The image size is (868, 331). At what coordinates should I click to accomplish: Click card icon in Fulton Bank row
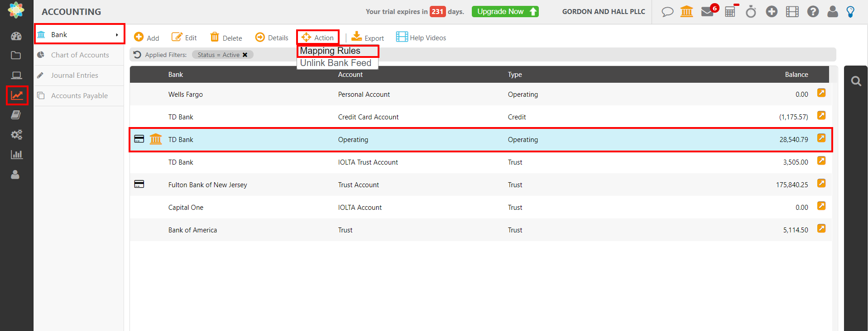pos(139,184)
